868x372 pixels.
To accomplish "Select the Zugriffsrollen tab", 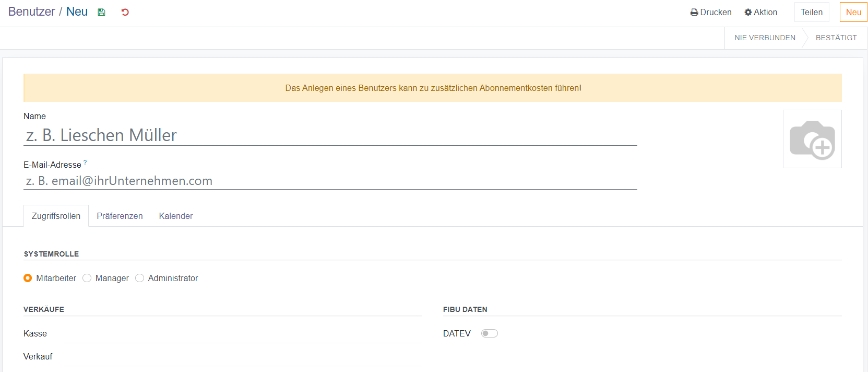I will pyautogui.click(x=56, y=216).
